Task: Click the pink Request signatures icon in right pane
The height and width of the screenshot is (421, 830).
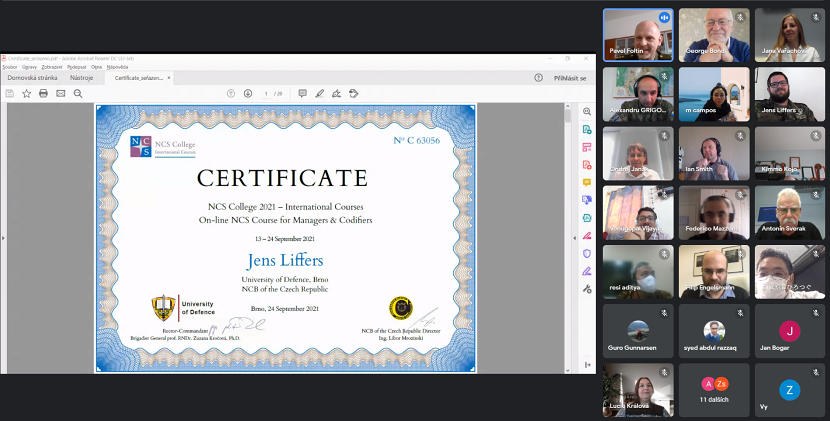Action: point(587,236)
